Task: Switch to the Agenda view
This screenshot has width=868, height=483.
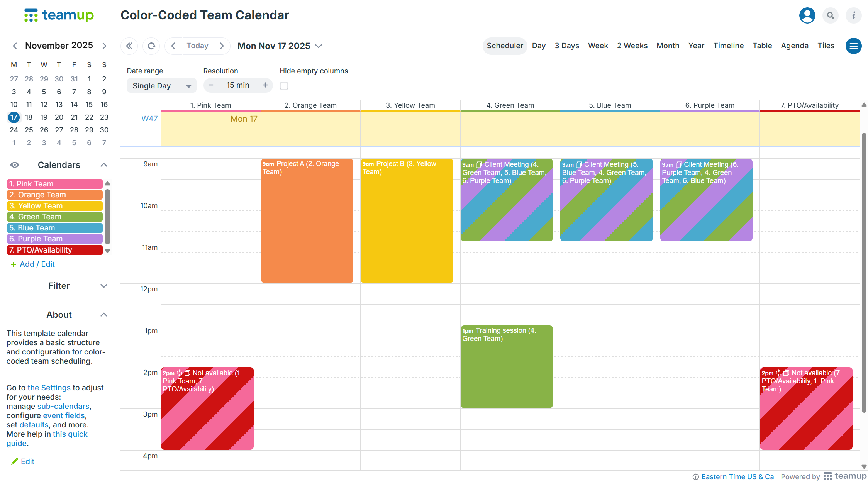Action: coord(794,46)
